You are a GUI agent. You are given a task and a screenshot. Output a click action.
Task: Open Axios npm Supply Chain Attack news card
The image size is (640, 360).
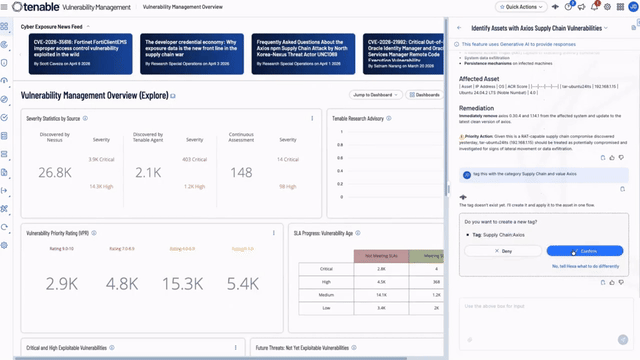point(303,54)
